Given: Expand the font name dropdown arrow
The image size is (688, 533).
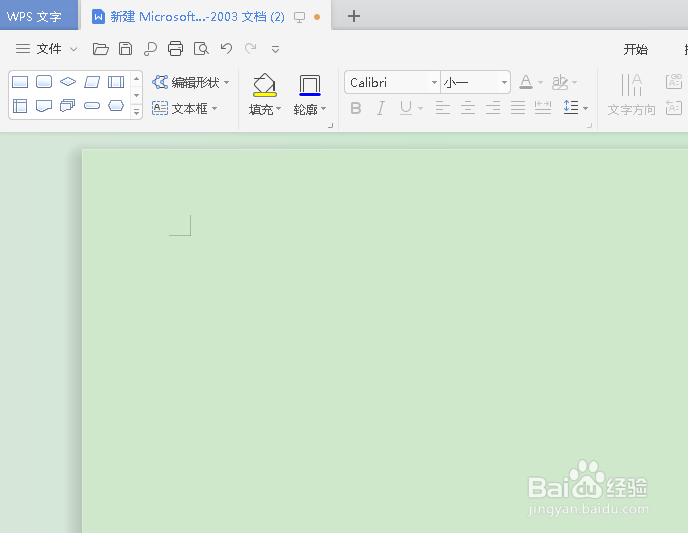Looking at the screenshot, I should 434,82.
